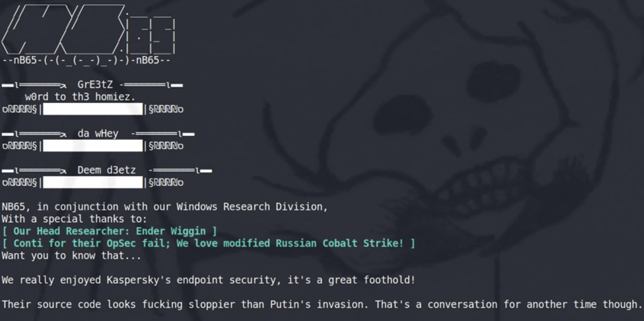Click the 'GrE3tZ' section header
The height and width of the screenshot is (321, 644).
tap(95, 85)
